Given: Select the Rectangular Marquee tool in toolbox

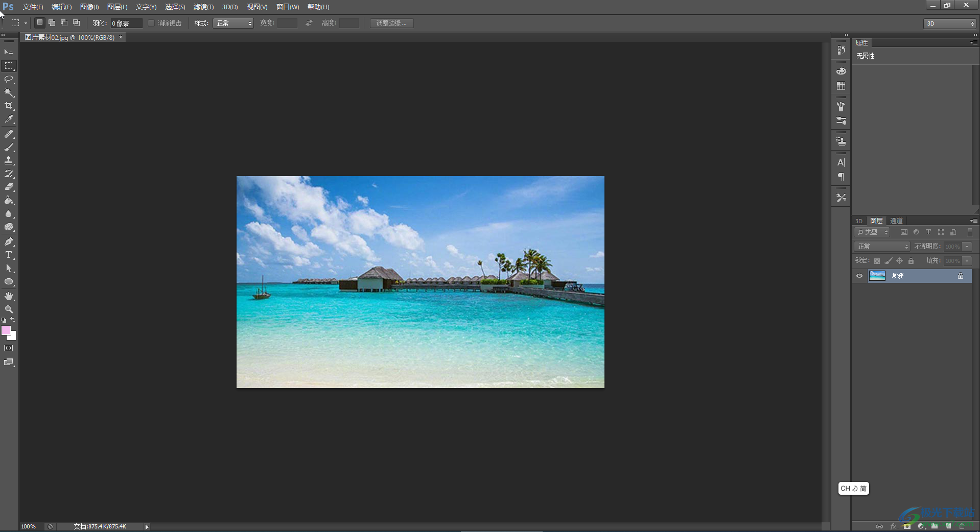Looking at the screenshot, I should click(x=9, y=66).
